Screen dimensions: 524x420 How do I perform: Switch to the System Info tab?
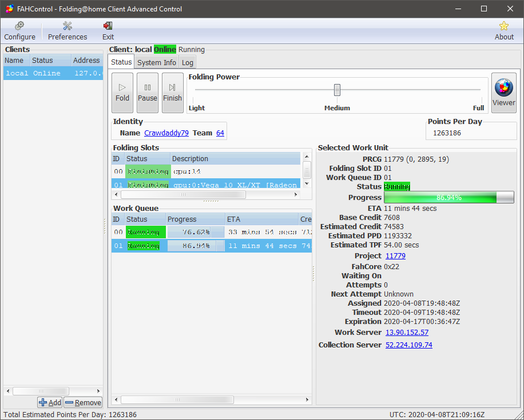156,62
